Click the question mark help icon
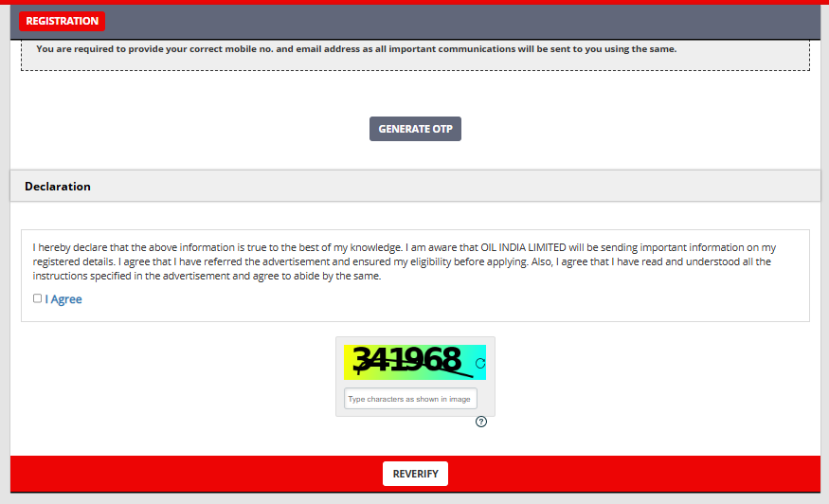829x504 pixels. pyautogui.click(x=481, y=422)
